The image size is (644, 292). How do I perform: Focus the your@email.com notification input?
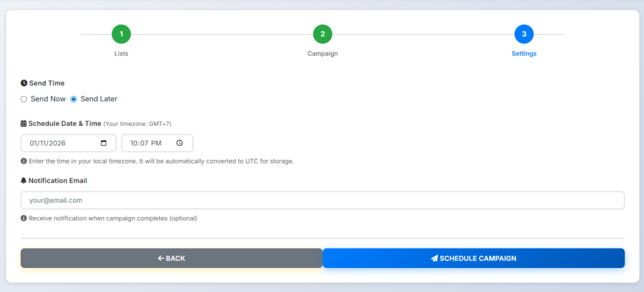click(322, 200)
